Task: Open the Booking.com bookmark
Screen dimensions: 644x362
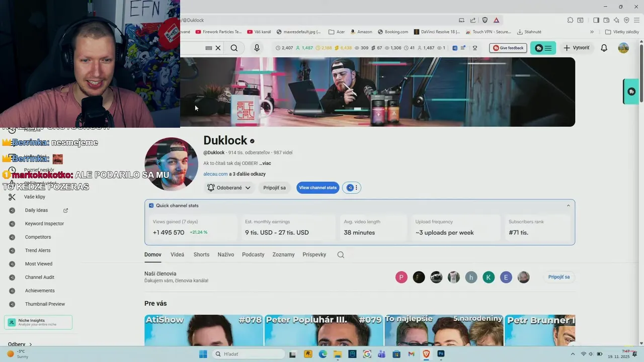Action: coord(393,32)
